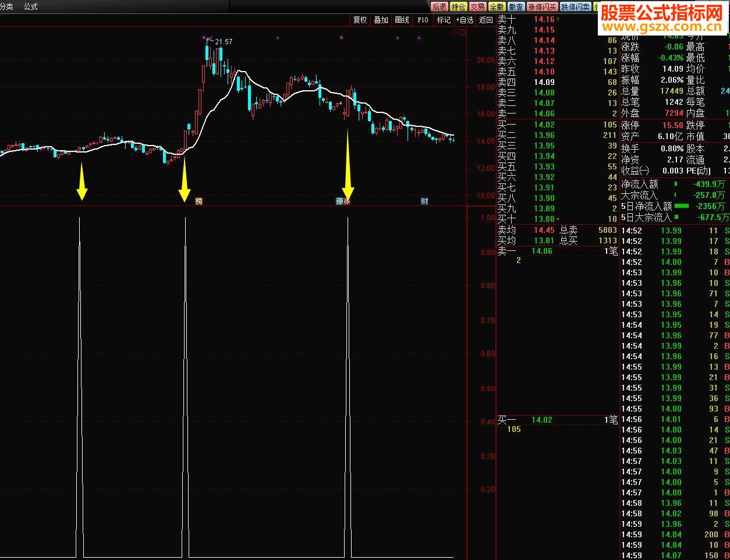730x560 pixels.
Task: Click the 卖五 price 14.10
Action: [x=544, y=72]
